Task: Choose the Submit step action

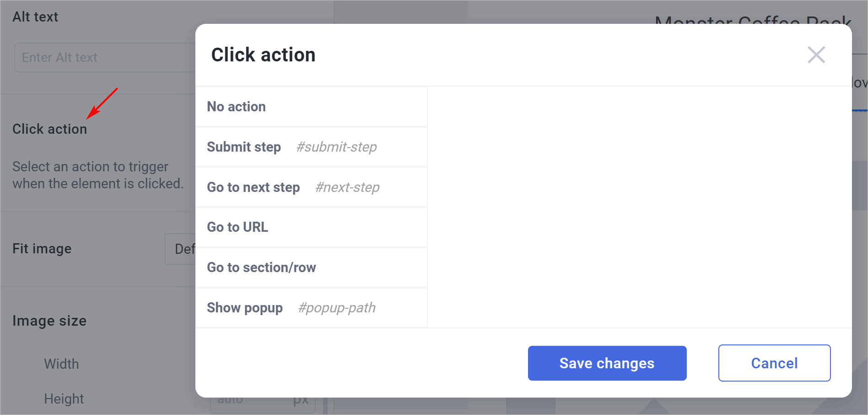Action: 311,147
